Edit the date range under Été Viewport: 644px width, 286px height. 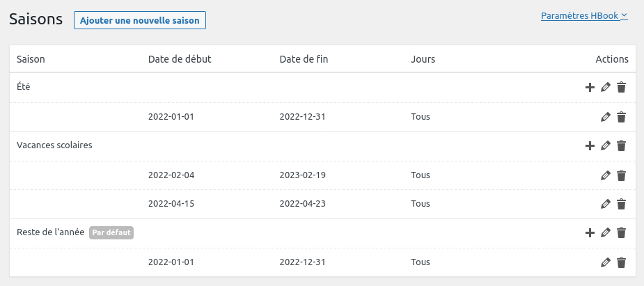(x=606, y=116)
